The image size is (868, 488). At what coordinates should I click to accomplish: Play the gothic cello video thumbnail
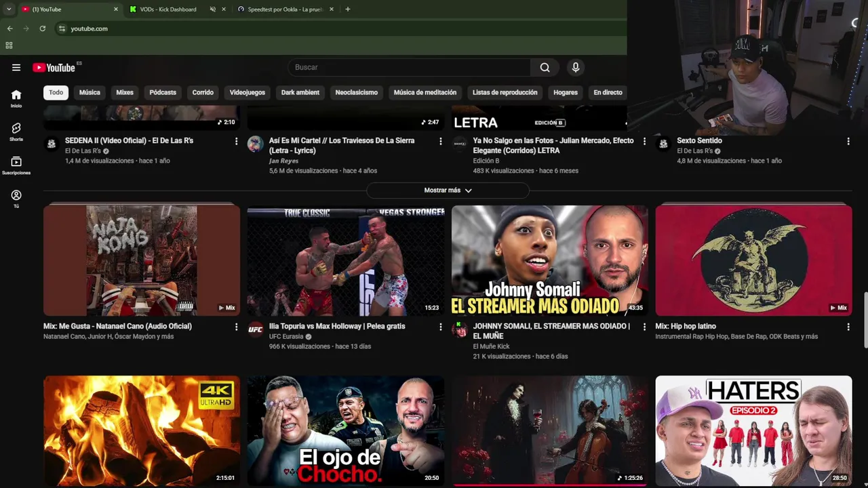550,431
